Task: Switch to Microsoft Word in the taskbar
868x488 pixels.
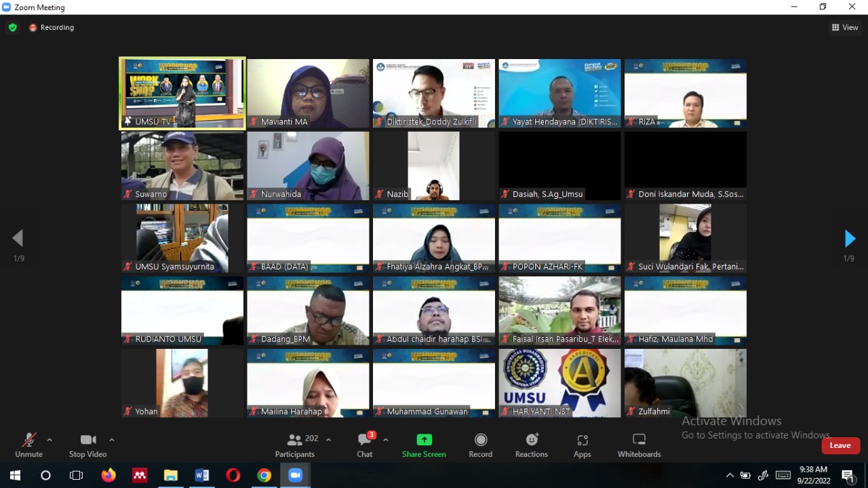Action: pos(201,475)
